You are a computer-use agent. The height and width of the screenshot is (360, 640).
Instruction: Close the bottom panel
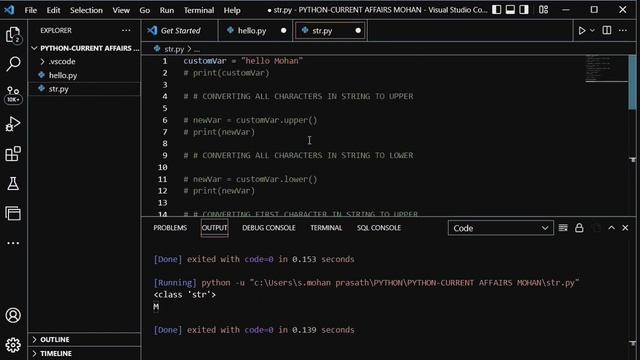tap(625, 228)
